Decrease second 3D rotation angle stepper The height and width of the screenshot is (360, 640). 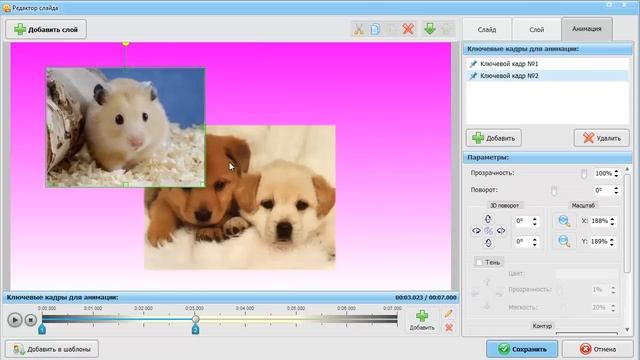[534, 244]
